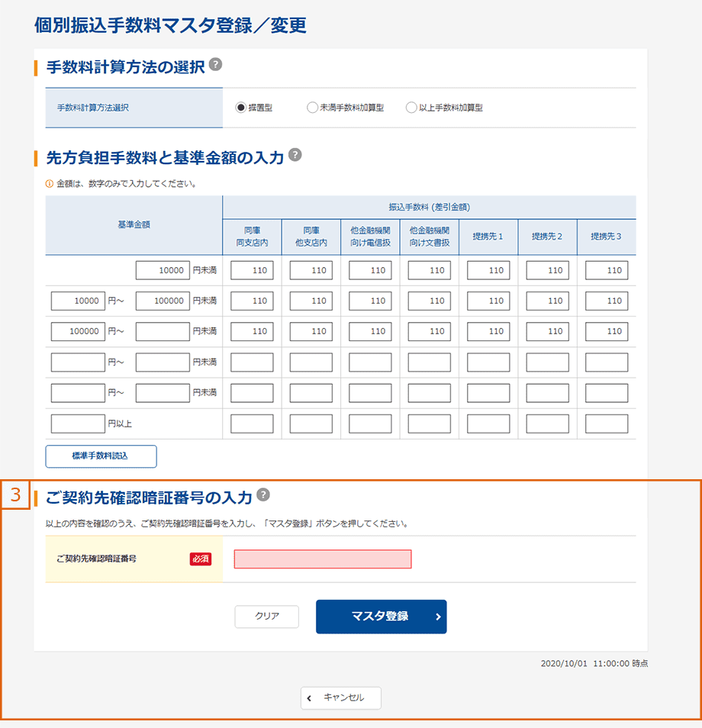
Task: Click first row 提携先2 fee field
Action: pos(547,270)
